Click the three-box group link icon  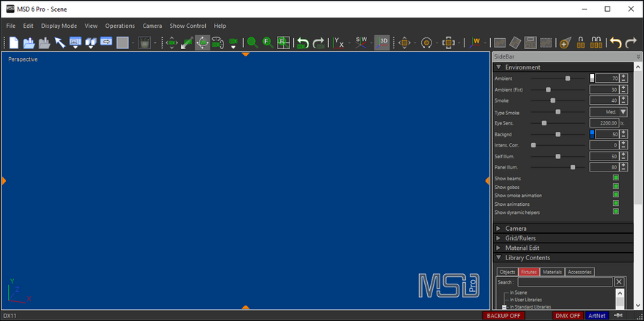pyautogui.click(x=596, y=43)
